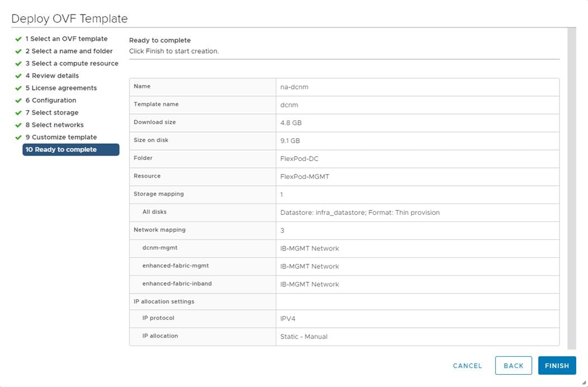This screenshot has height=387, width=588.
Task: Open step 9 Customize template
Action: tap(61, 137)
